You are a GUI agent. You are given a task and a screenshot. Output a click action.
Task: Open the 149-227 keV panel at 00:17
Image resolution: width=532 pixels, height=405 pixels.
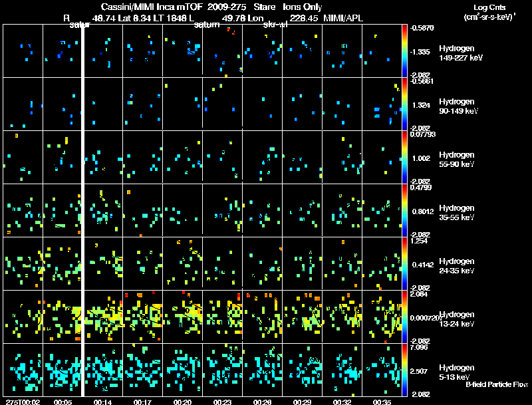(x=142, y=51)
